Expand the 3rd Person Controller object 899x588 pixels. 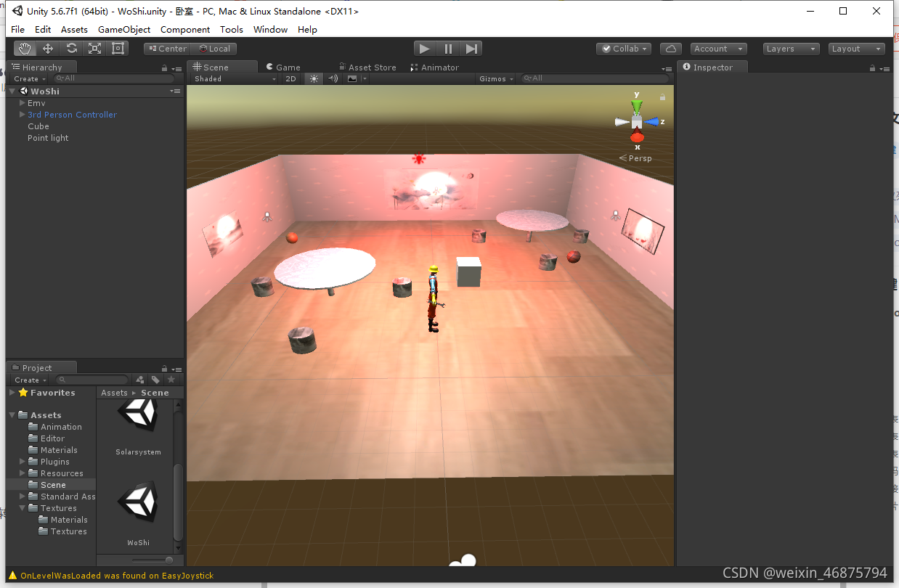23,115
